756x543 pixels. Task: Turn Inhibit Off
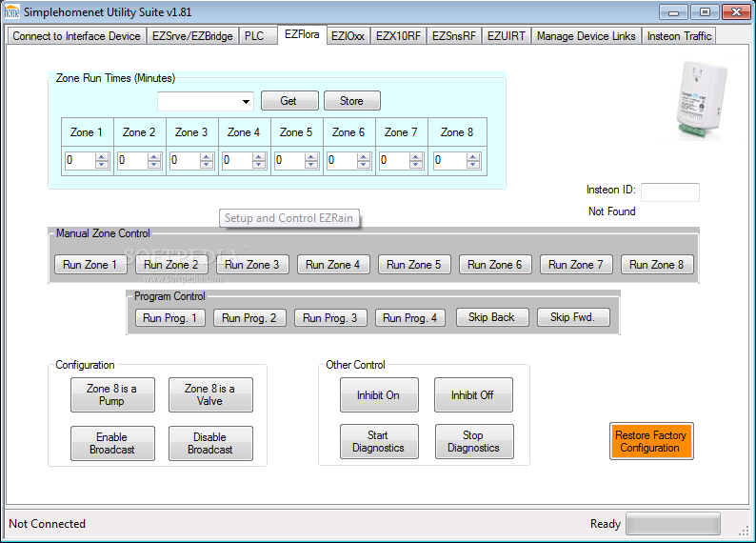(473, 395)
